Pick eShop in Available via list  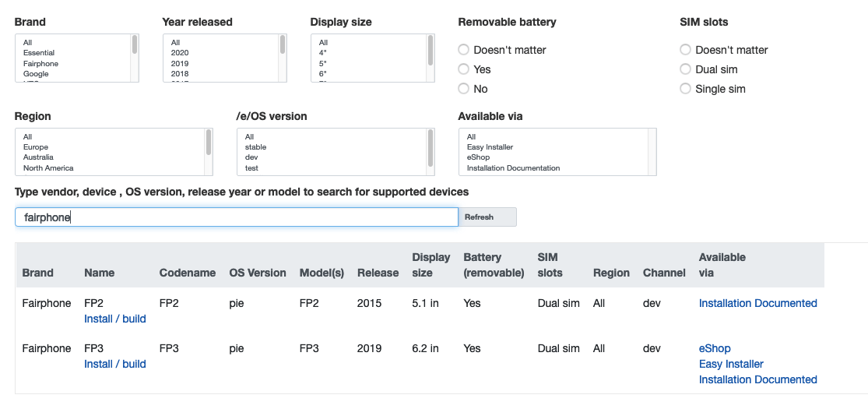tap(478, 157)
